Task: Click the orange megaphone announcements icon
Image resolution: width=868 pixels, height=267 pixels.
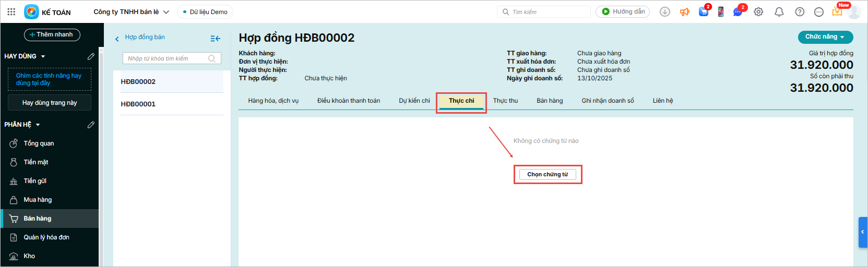Action: point(684,12)
